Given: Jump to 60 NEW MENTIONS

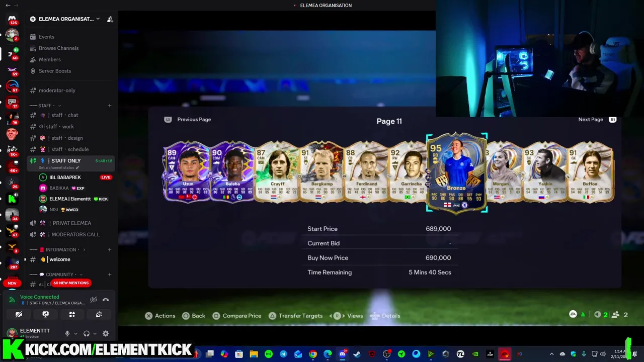Looking at the screenshot, I should pos(71,283).
